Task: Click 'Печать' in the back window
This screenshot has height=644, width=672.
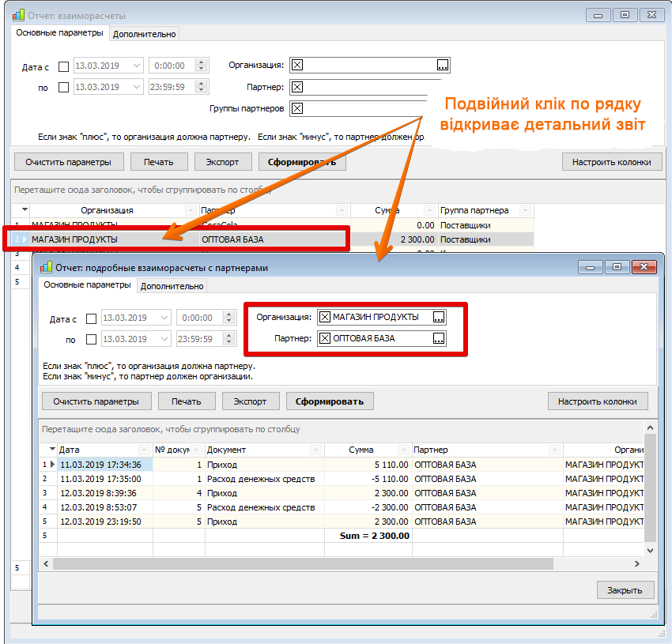Action: tap(159, 162)
